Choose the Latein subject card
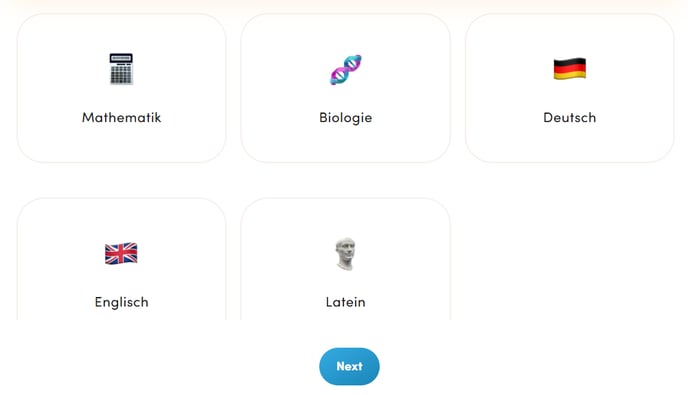 [346, 259]
